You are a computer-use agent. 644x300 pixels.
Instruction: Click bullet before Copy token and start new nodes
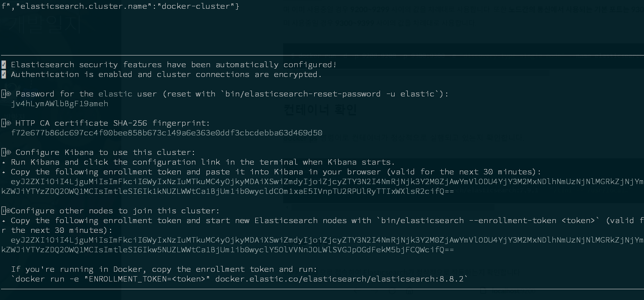4,221
